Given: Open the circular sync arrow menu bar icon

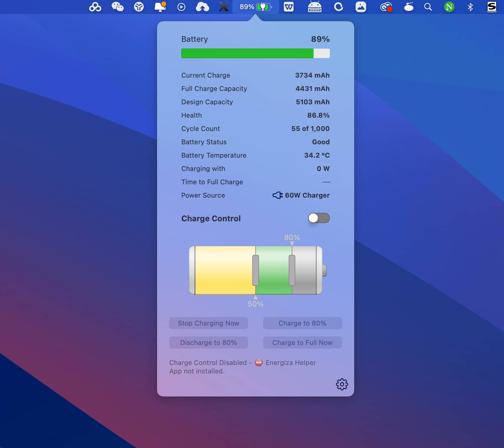Looking at the screenshot, I should 338,7.
